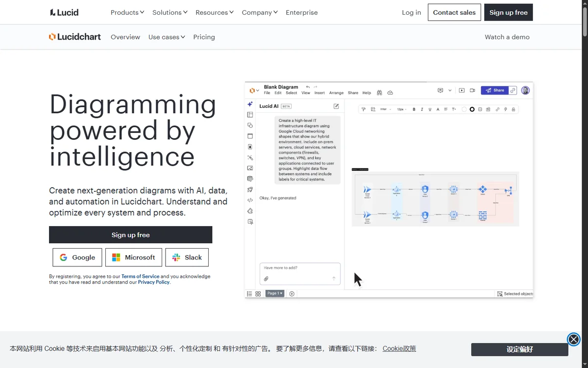Click the Log in link
The width and height of the screenshot is (588, 368).
click(412, 12)
